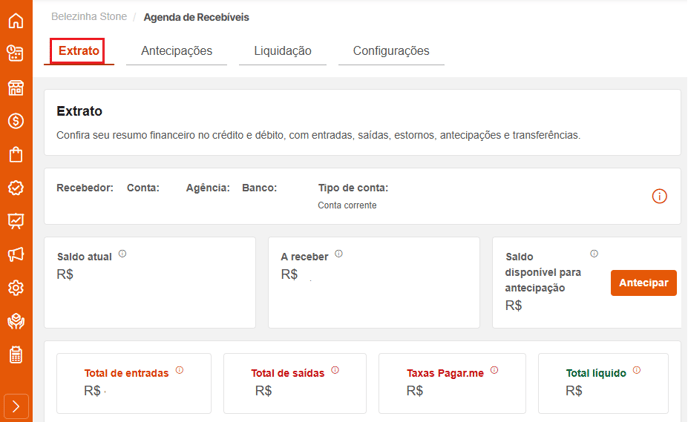Select the dollar sign financial icon

[x=16, y=121]
